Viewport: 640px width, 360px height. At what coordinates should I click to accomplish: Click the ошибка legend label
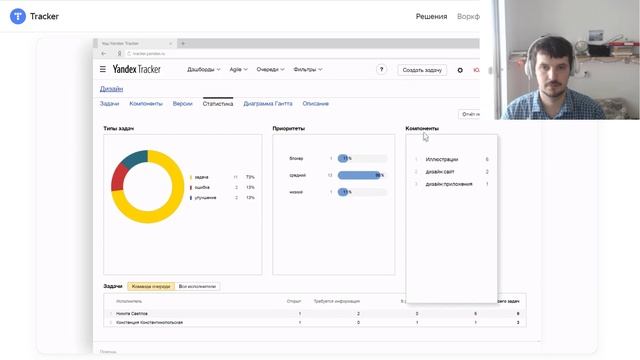click(202, 187)
